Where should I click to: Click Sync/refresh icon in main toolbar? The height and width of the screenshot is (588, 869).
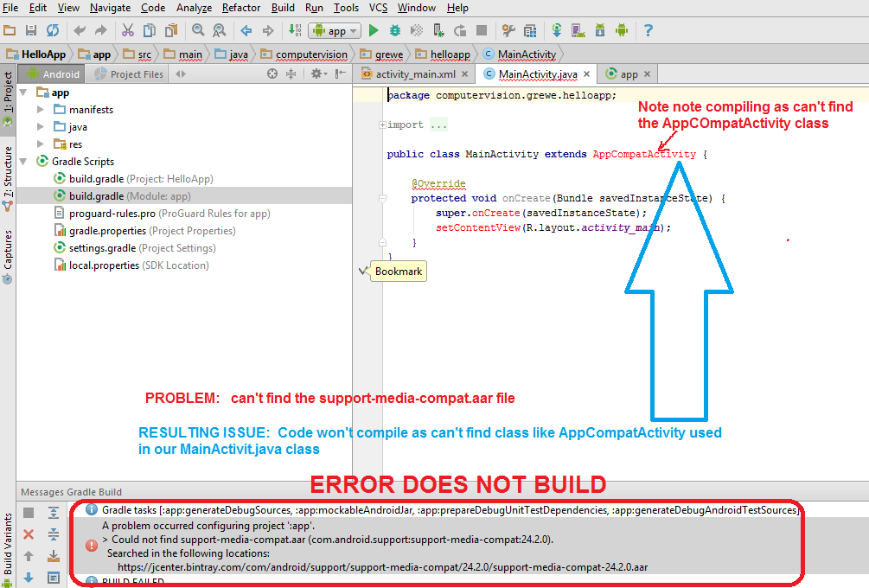(x=53, y=30)
